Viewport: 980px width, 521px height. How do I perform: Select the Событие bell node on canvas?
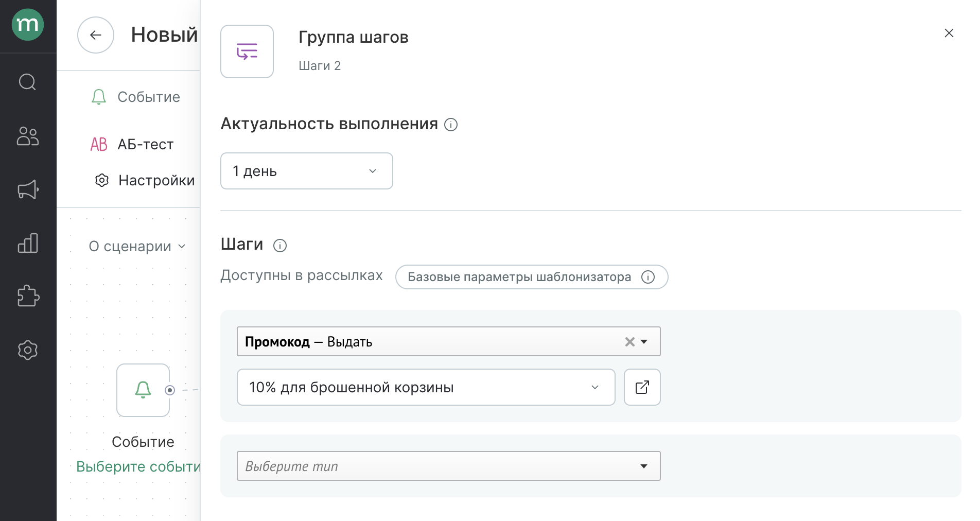point(143,390)
